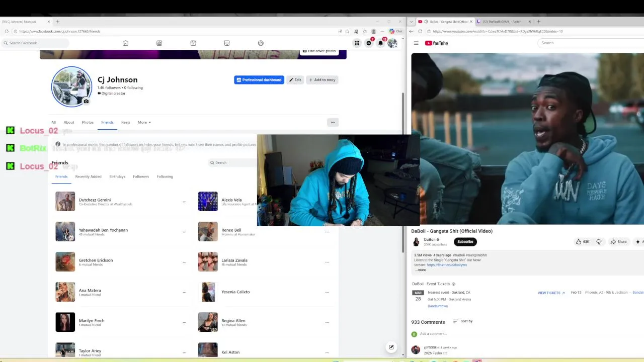Screen dimensions: 644x362
Task: Click Renee Bell's profile thumbnail
Action: point(208,232)
